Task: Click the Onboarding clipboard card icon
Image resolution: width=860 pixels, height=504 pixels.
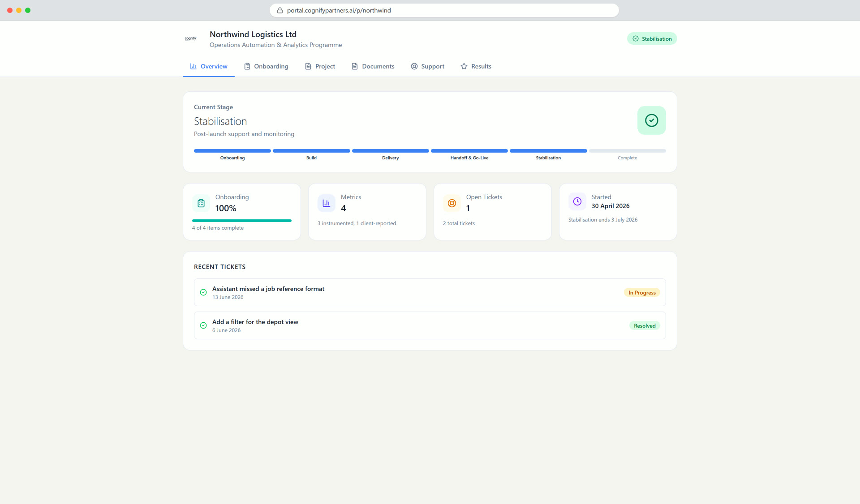Action: pyautogui.click(x=201, y=203)
